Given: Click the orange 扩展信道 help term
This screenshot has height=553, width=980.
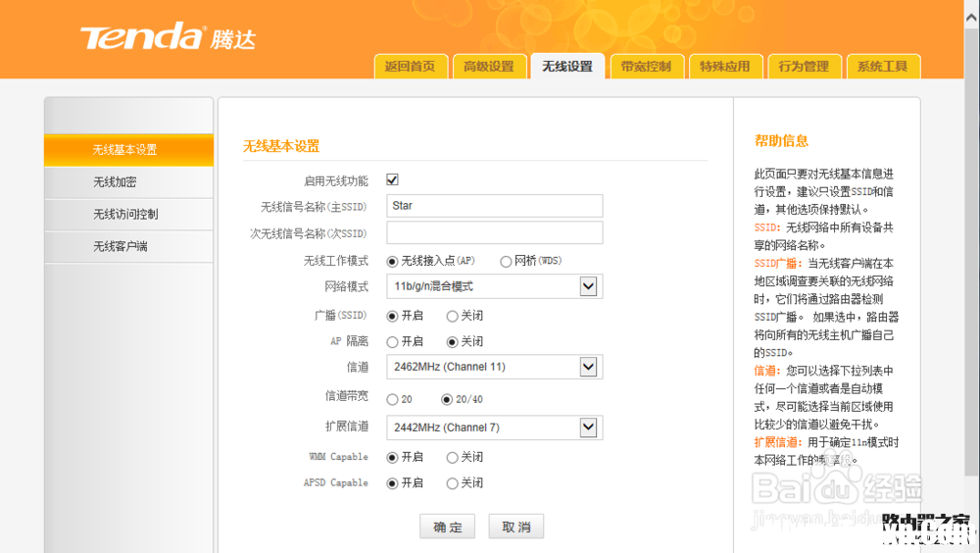Looking at the screenshot, I should (778, 442).
